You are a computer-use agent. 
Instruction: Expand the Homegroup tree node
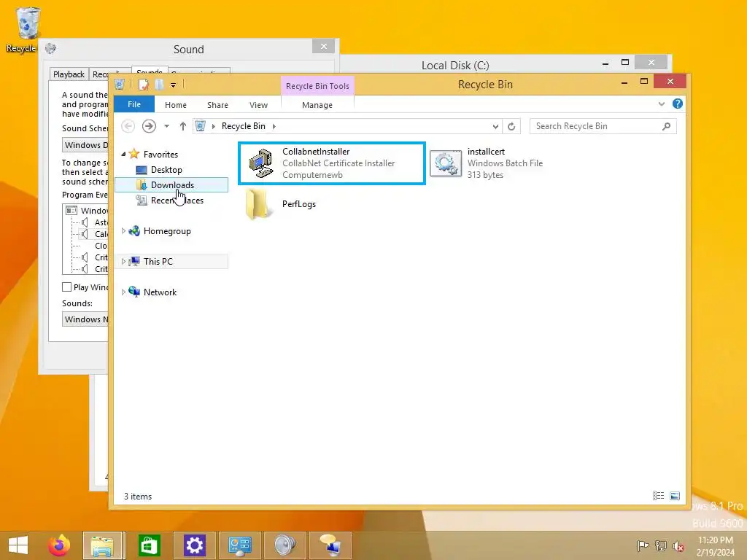(x=123, y=231)
